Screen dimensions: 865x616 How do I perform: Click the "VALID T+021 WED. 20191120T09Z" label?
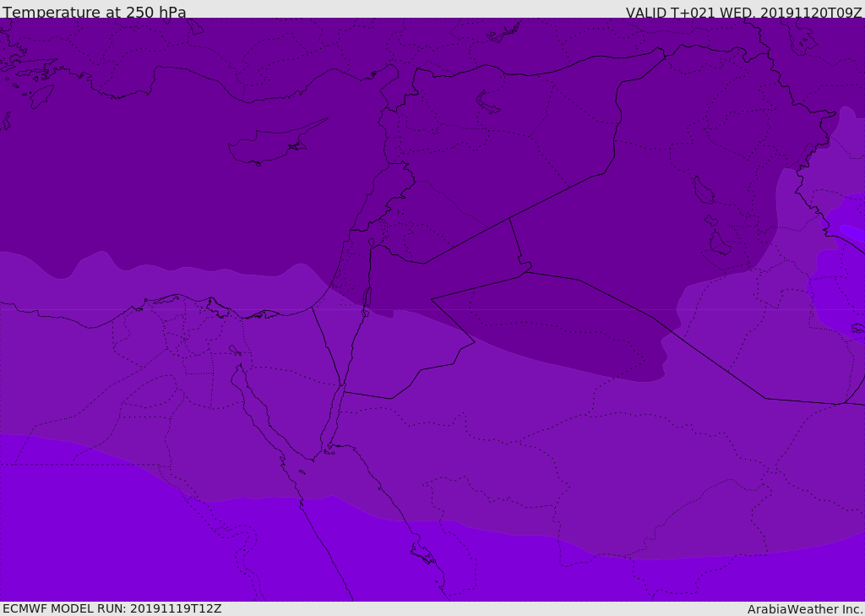743,12
